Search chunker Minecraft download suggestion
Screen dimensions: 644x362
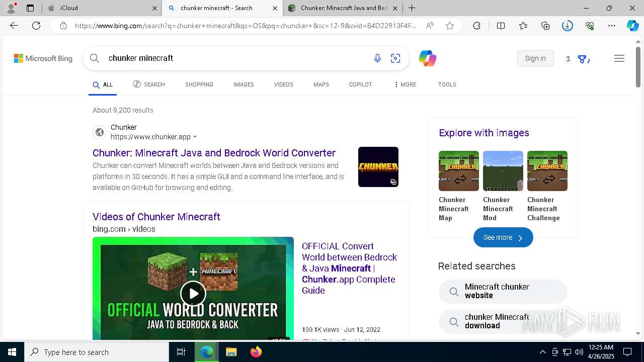click(x=503, y=321)
